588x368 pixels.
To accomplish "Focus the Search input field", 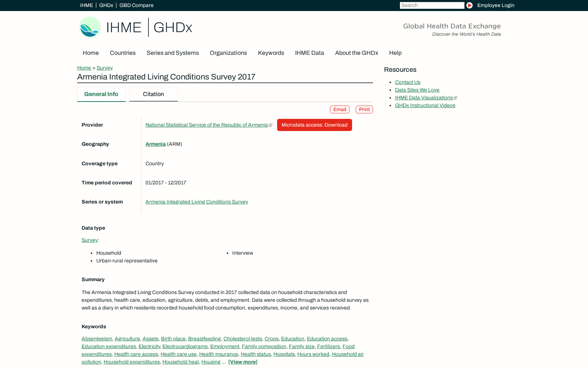I will (x=432, y=5).
